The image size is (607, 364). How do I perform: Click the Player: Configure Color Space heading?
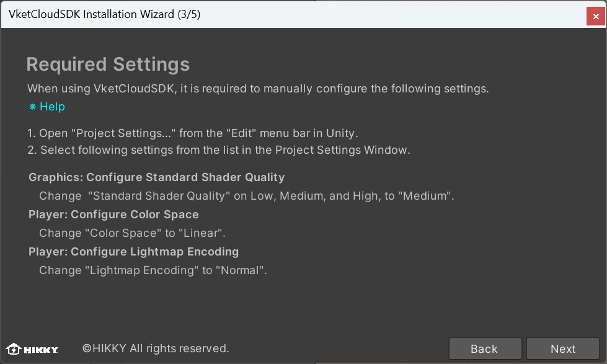click(113, 214)
